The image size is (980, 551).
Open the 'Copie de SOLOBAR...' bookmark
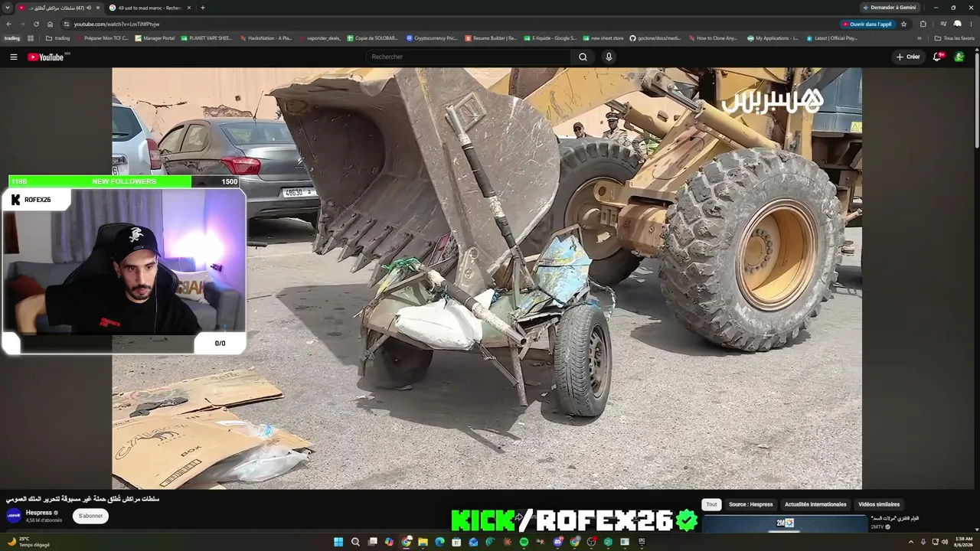pos(373,38)
